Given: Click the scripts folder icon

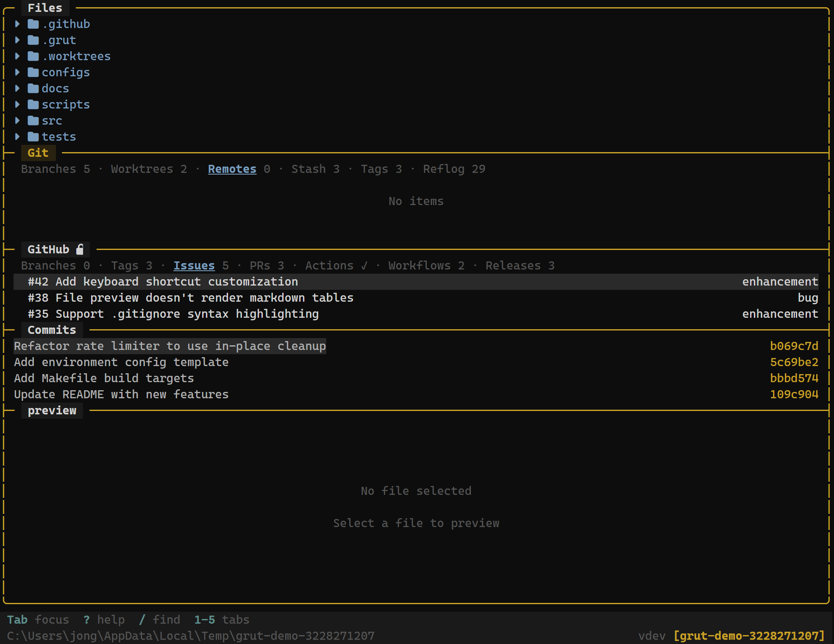Looking at the screenshot, I should coord(33,105).
